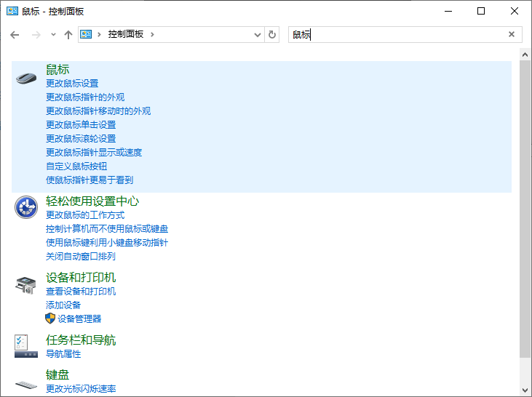Click the back navigation arrow
532x397 pixels.
click(15, 34)
